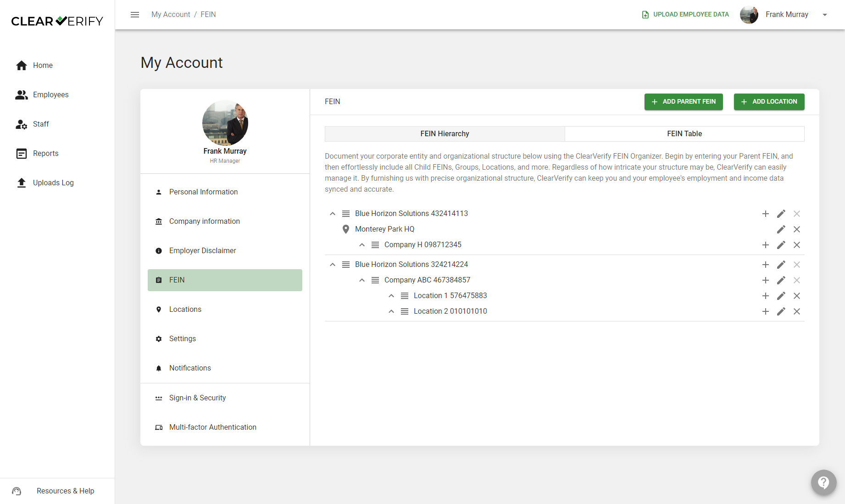Add child under Location 2
The width and height of the screenshot is (845, 504).
point(766,311)
